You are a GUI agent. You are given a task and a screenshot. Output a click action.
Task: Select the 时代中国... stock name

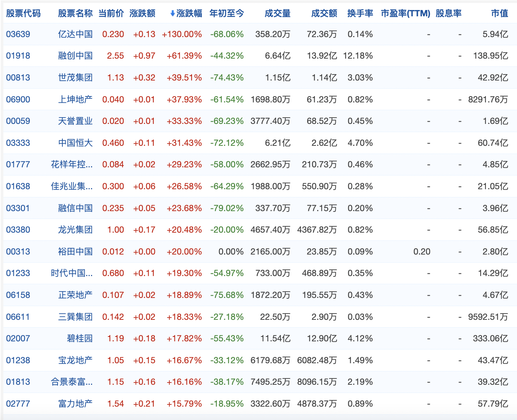point(72,273)
